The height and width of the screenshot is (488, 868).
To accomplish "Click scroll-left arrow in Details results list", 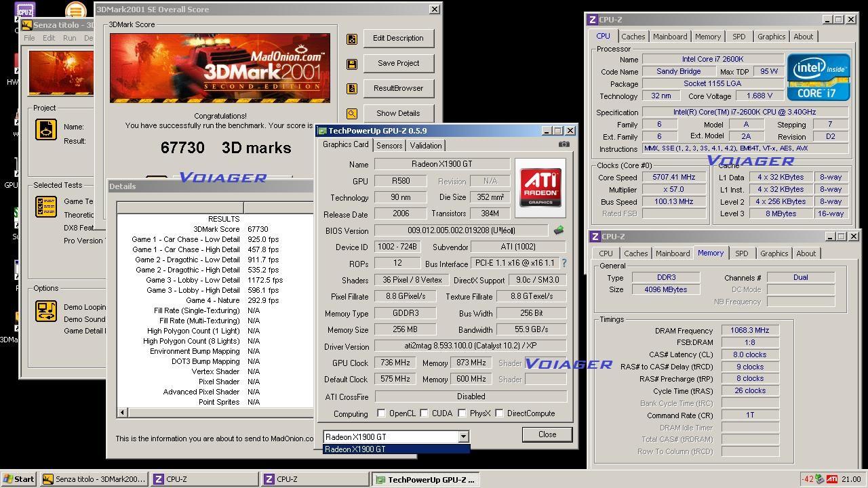I will click(122, 412).
